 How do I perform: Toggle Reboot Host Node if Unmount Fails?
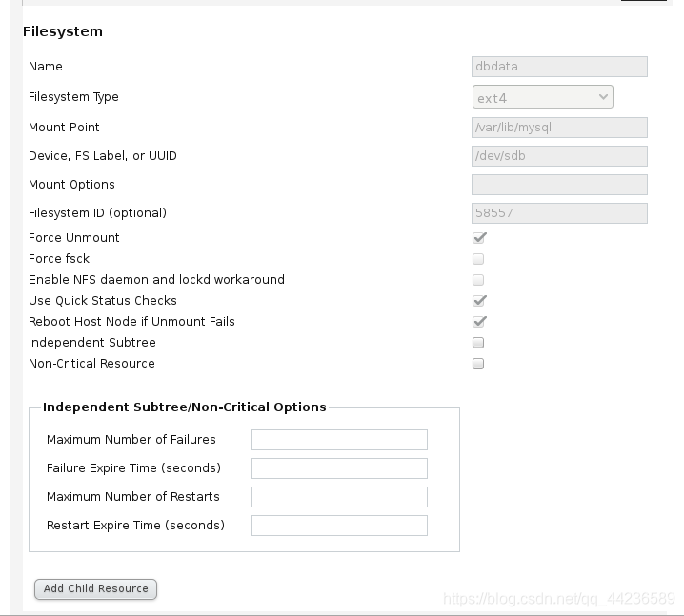pyautogui.click(x=478, y=321)
